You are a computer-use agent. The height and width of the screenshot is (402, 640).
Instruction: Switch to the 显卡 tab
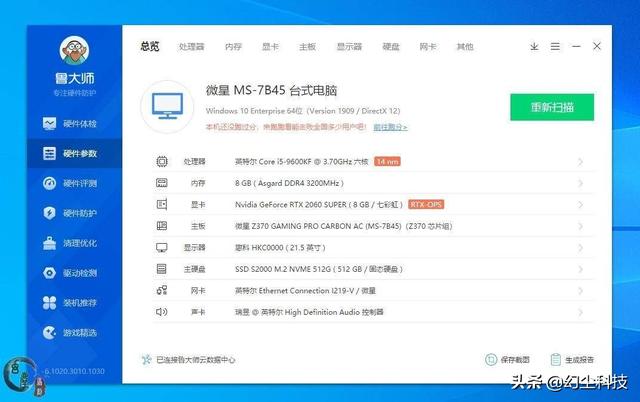pos(270,47)
